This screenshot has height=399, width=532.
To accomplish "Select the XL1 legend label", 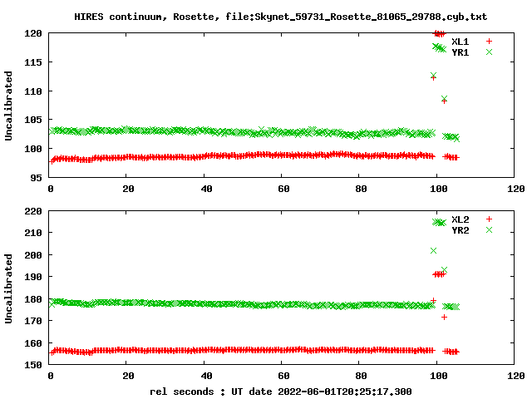I will [x=460, y=42].
